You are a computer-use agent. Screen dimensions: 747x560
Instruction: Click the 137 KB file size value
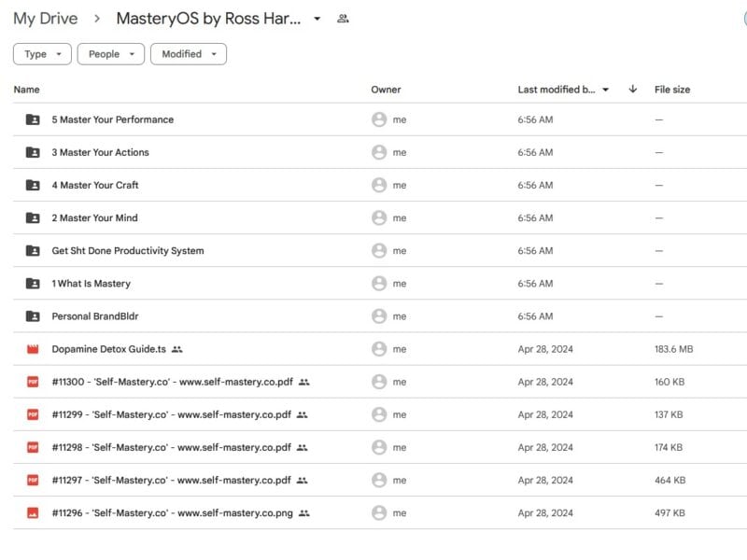(x=669, y=414)
